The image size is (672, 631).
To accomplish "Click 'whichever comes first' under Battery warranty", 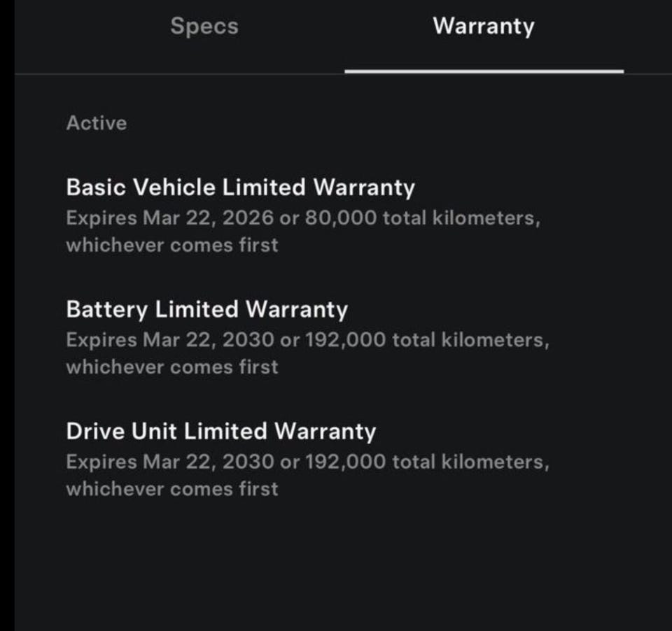I will pyautogui.click(x=172, y=367).
